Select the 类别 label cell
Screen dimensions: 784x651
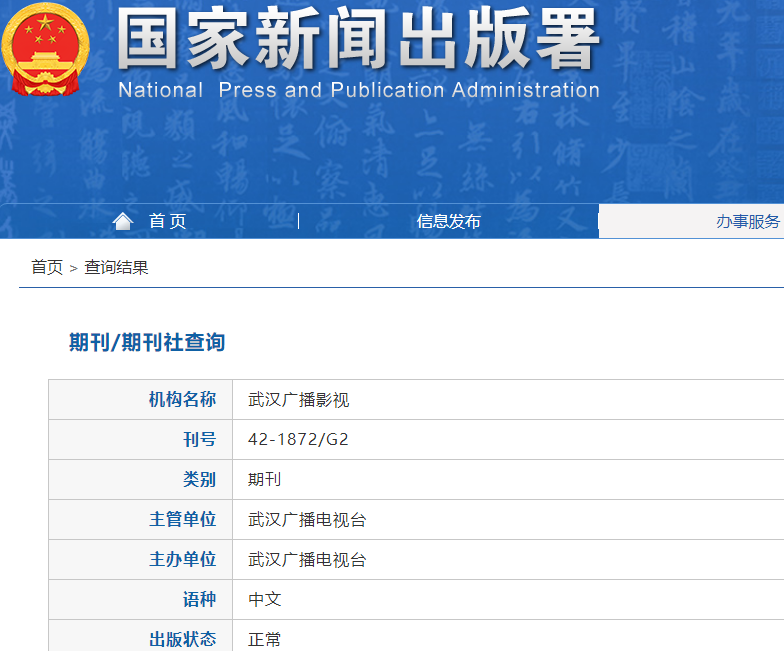(x=199, y=479)
